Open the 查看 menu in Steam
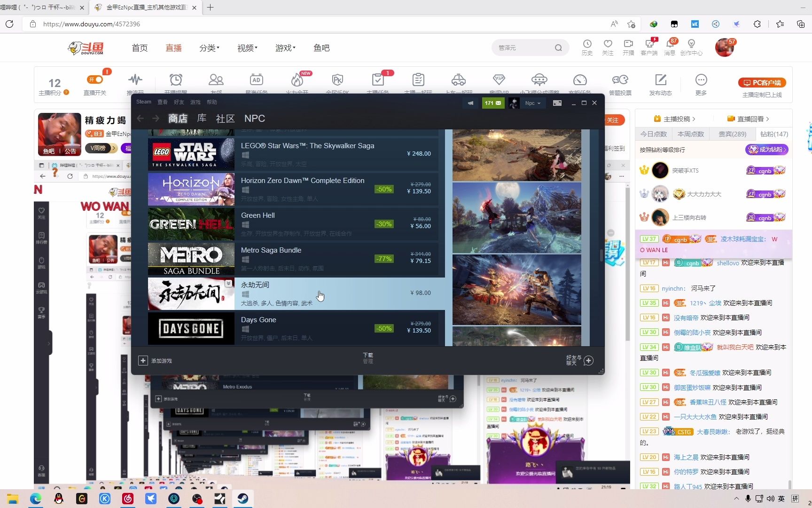The width and height of the screenshot is (812, 508). click(x=163, y=102)
